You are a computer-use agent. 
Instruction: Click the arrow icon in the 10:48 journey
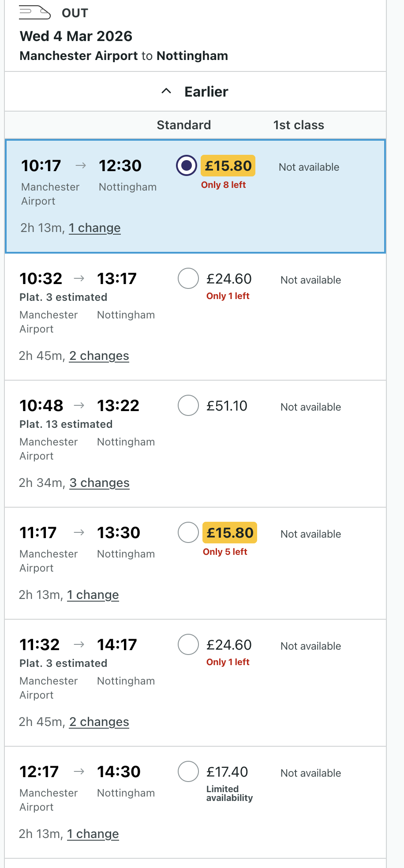[79, 405]
